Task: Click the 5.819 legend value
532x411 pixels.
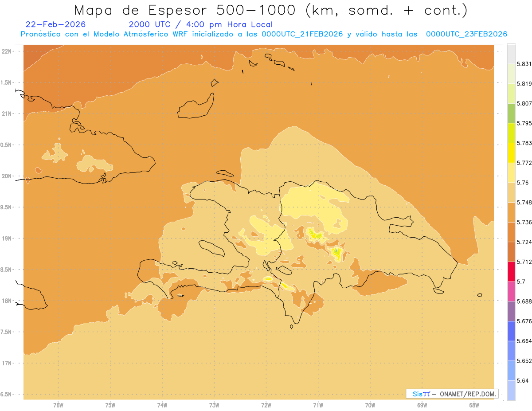Action: 524,84
